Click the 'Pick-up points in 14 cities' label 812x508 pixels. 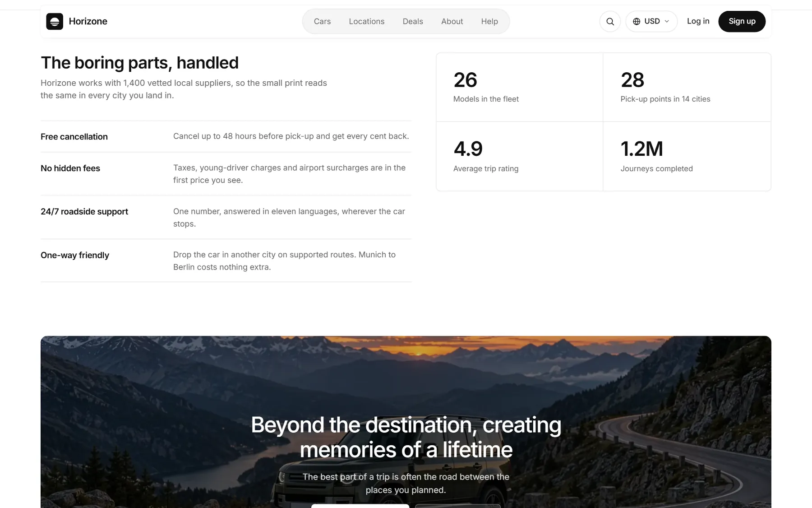pyautogui.click(x=665, y=99)
